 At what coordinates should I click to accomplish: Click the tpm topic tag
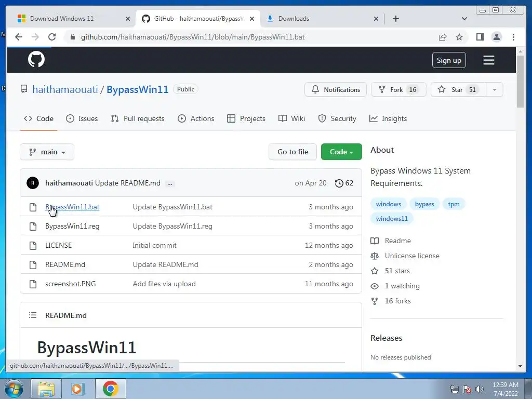click(x=454, y=204)
